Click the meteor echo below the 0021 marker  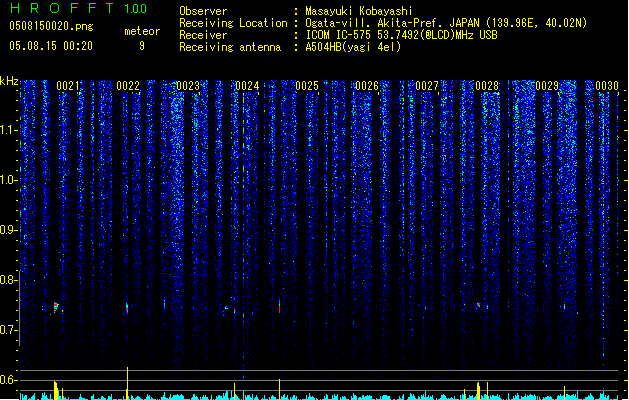click(x=56, y=307)
